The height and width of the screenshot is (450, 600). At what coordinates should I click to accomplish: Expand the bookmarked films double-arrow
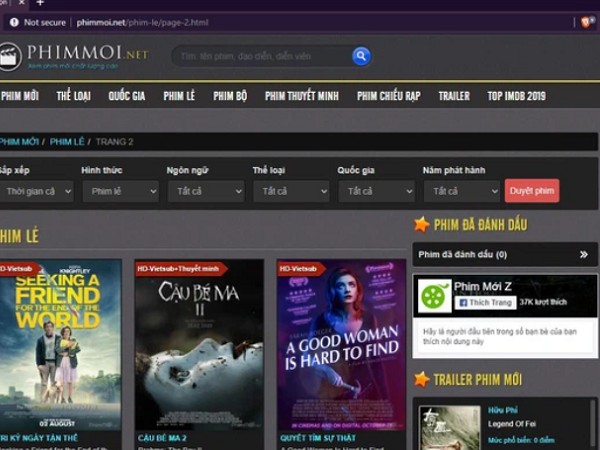point(584,254)
